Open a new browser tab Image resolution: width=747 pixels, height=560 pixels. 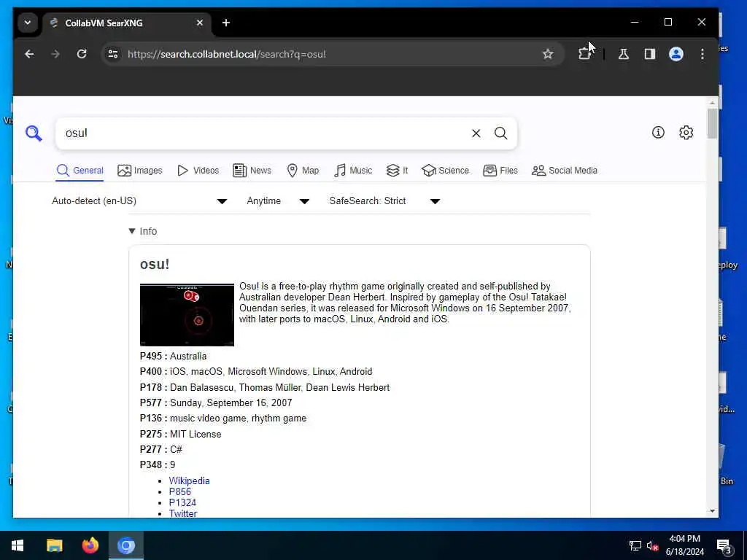pyautogui.click(x=226, y=23)
